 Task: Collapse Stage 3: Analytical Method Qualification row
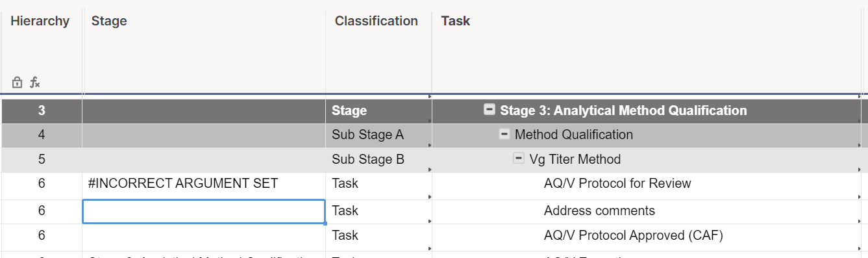click(x=490, y=110)
